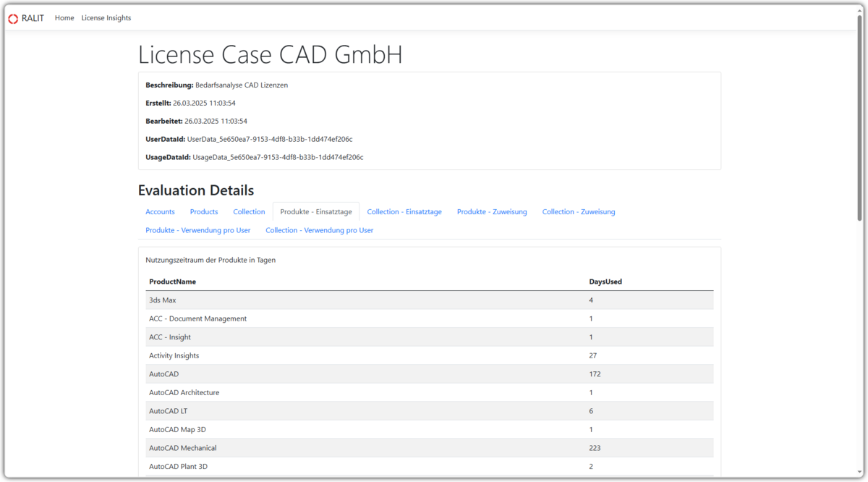Open License Insights in the navbar
This screenshot has height=482, width=868.
click(x=106, y=18)
